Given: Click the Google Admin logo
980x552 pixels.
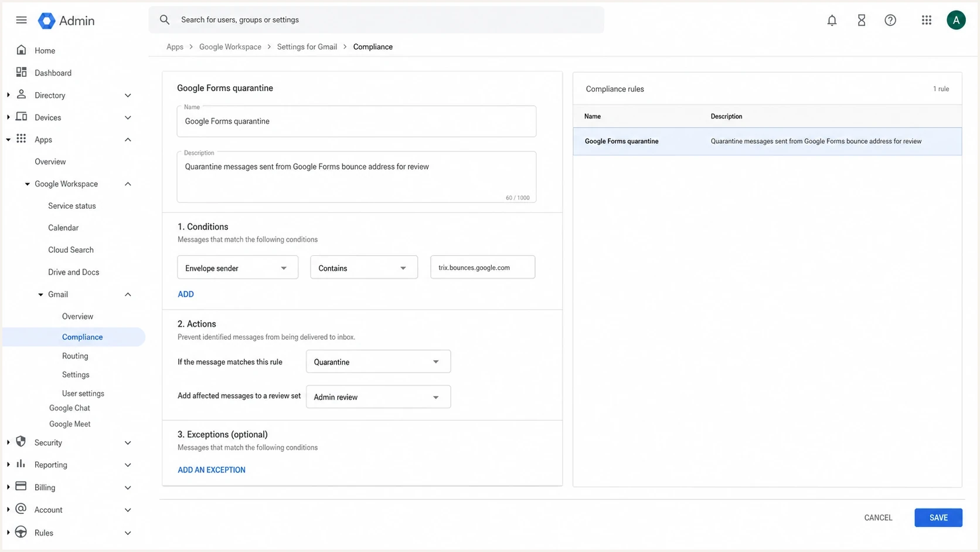Looking at the screenshot, I should point(66,21).
